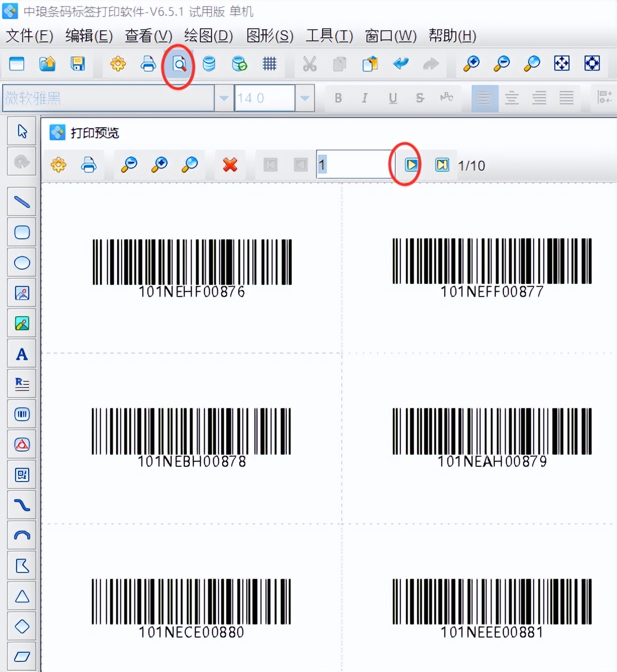The image size is (617, 672).
Task: Select the QR code tool
Action: pyautogui.click(x=22, y=475)
